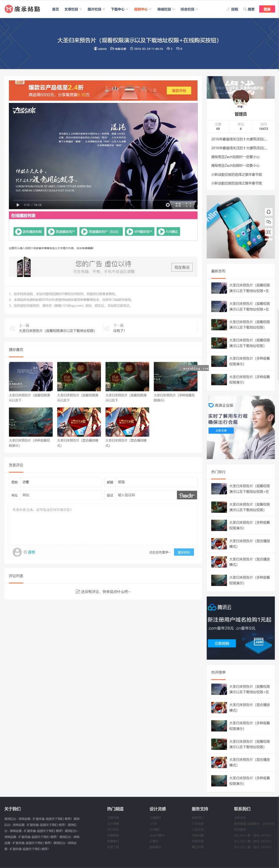The image size is (279, 868).
Task: Click footer link 业务合作 under 联系我们
Action: tap(240, 817)
